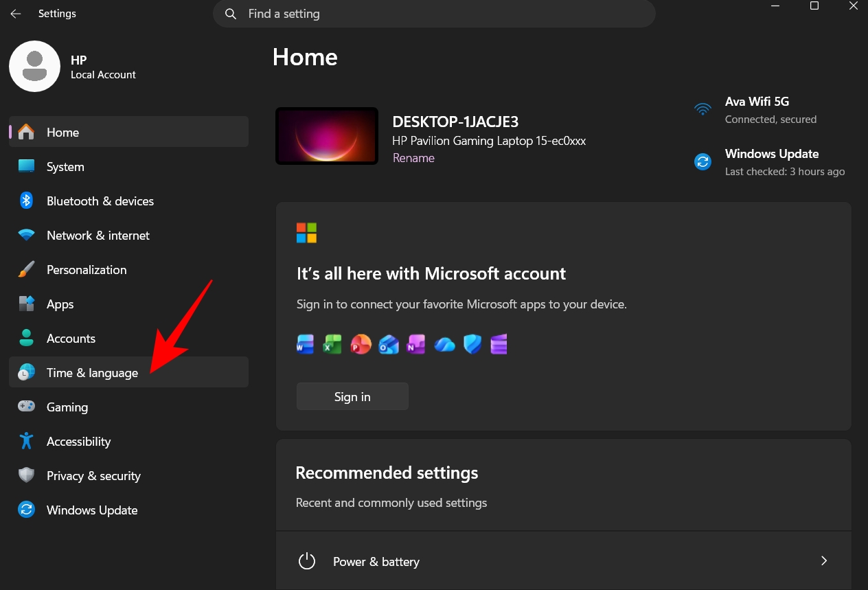
Task: Click the Outlook app icon
Action: (389, 344)
